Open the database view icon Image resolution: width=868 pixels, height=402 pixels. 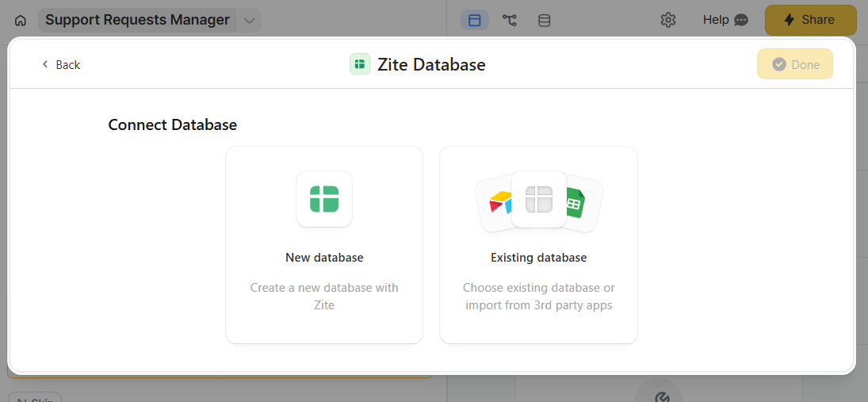tap(544, 21)
